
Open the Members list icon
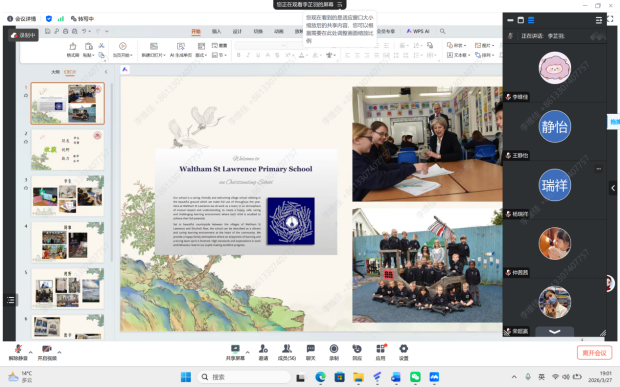tap(287, 352)
